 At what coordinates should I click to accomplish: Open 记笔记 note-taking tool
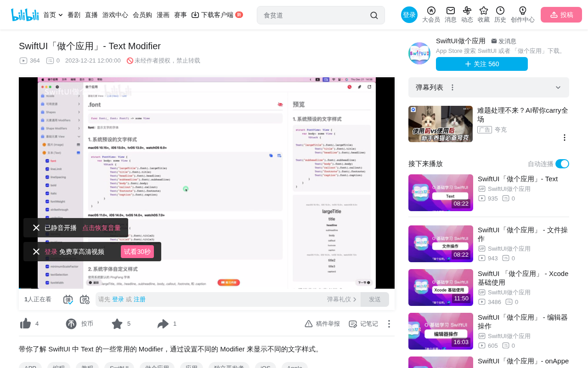[363, 324]
